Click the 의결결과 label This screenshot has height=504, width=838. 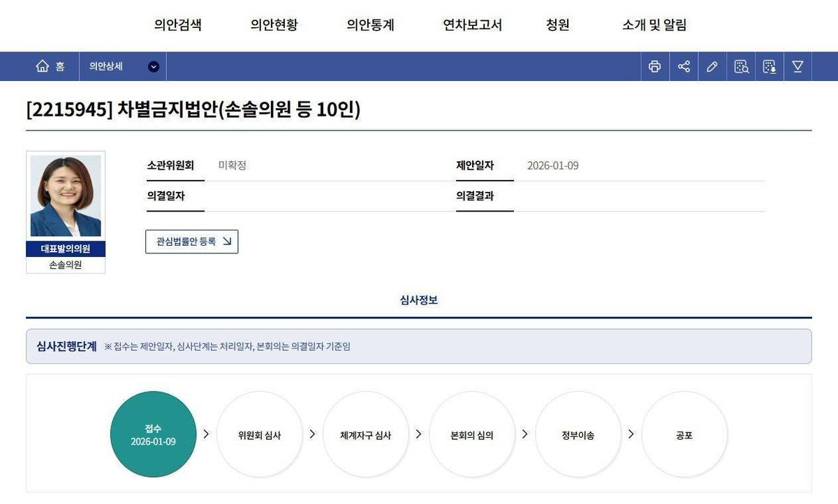click(x=476, y=196)
